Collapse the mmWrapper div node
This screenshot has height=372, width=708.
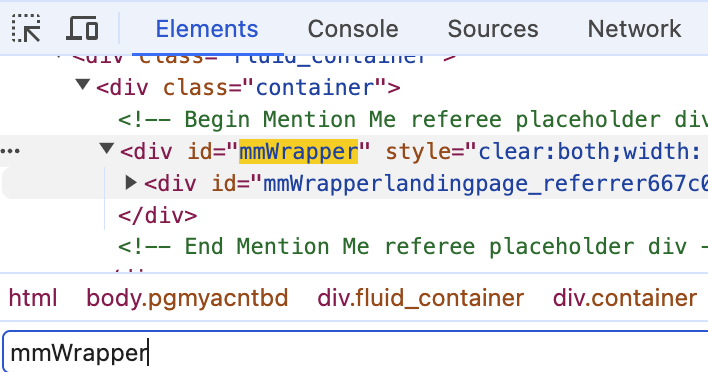coord(107,148)
